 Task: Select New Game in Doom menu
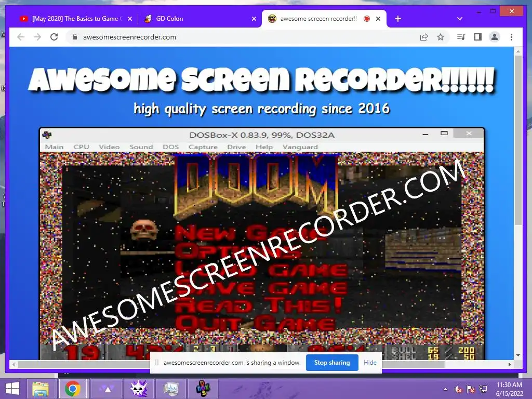pyautogui.click(x=251, y=233)
